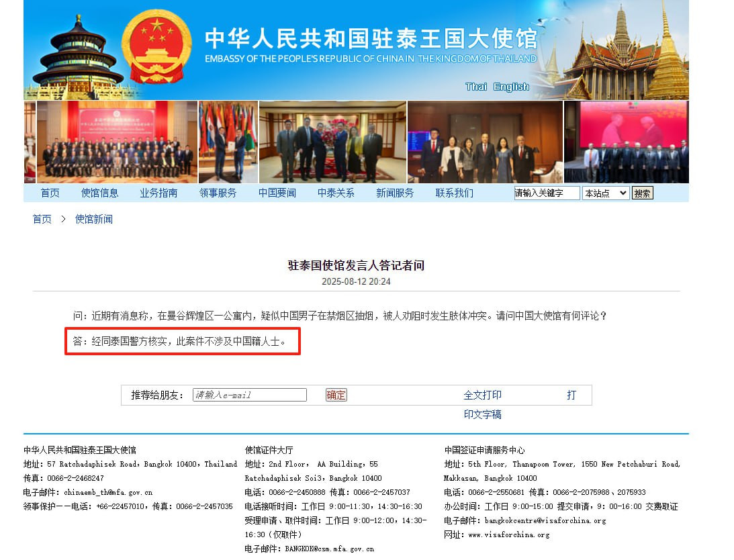The image size is (734, 560).
Task: Open the 领事服务 menu item
Action: coord(218,193)
